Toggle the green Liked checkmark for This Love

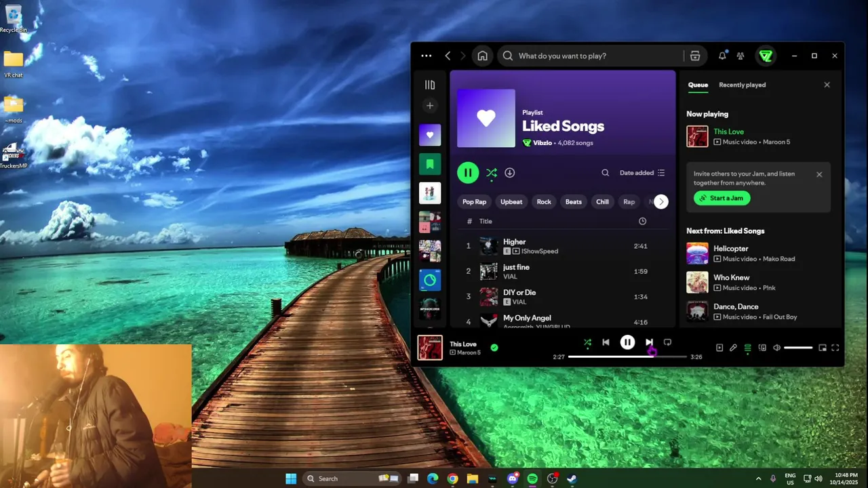[494, 348]
